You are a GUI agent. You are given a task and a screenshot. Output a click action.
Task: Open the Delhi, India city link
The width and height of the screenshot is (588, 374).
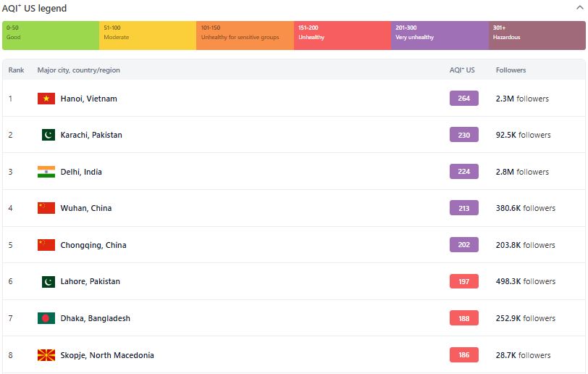[x=81, y=172]
